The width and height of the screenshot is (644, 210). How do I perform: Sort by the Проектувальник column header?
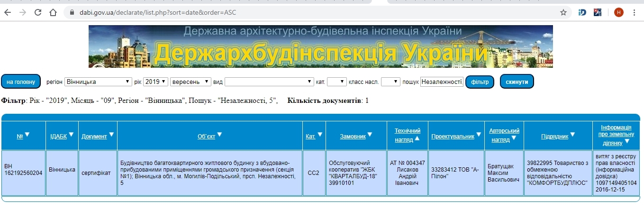(453, 136)
